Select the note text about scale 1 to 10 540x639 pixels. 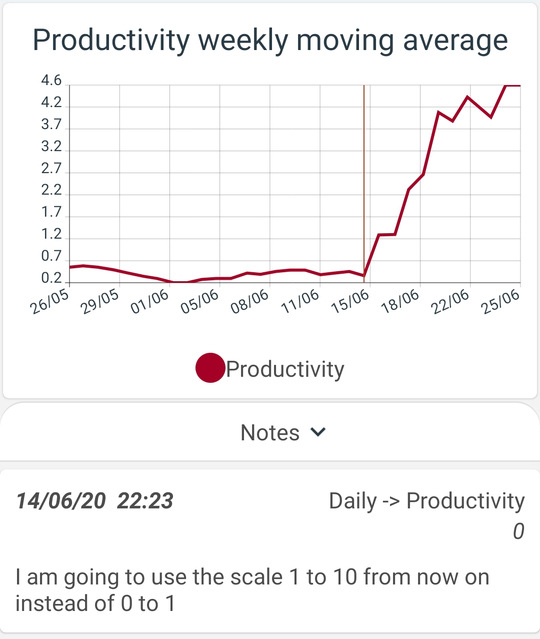[252, 590]
